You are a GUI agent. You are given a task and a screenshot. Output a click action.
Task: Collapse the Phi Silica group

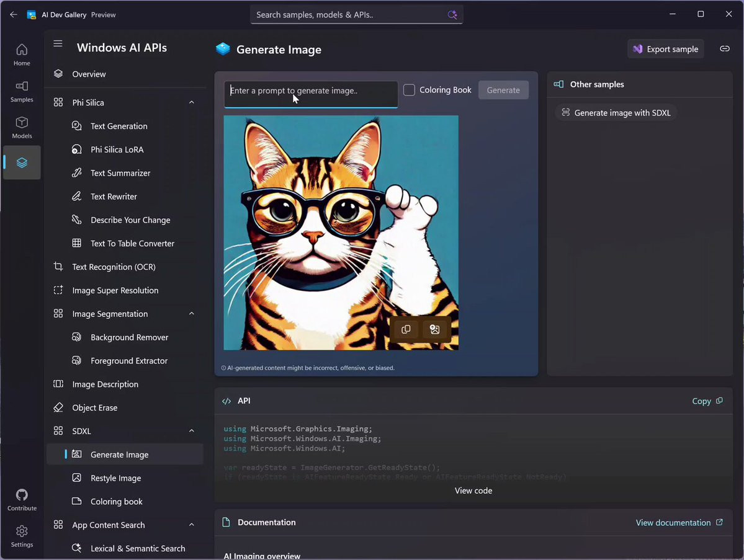click(192, 102)
